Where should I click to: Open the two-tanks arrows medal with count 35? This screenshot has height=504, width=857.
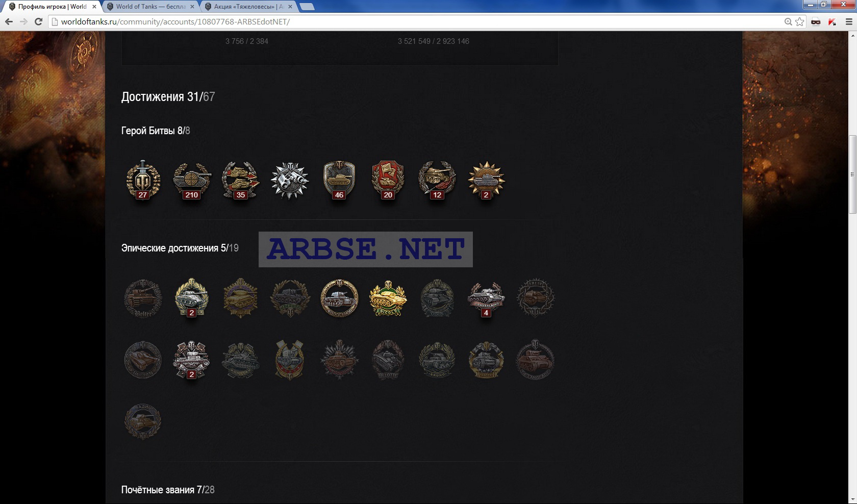click(241, 180)
